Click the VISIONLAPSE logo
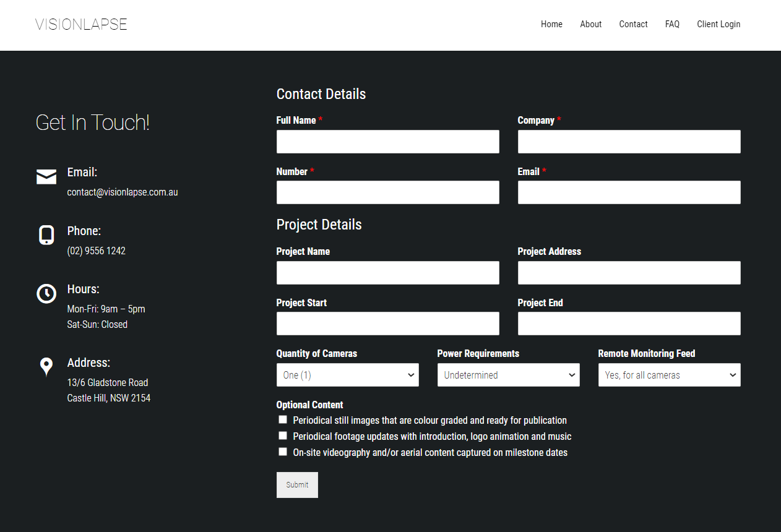 coord(81,25)
